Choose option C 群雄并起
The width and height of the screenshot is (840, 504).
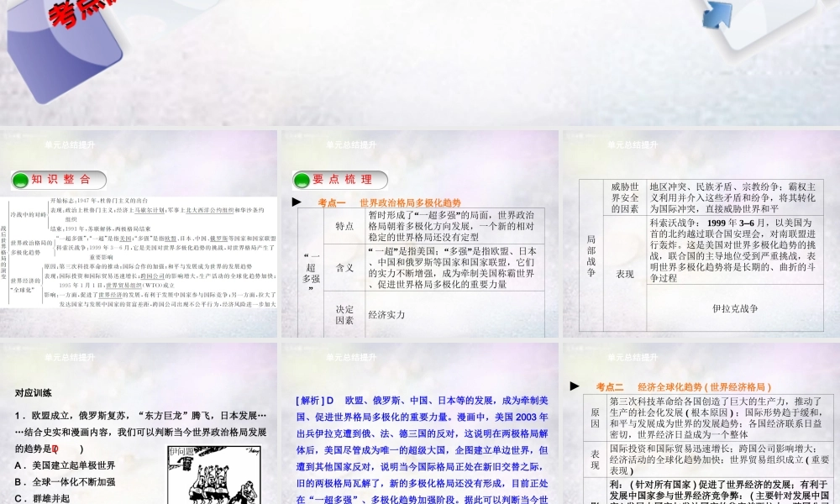[x=42, y=498]
